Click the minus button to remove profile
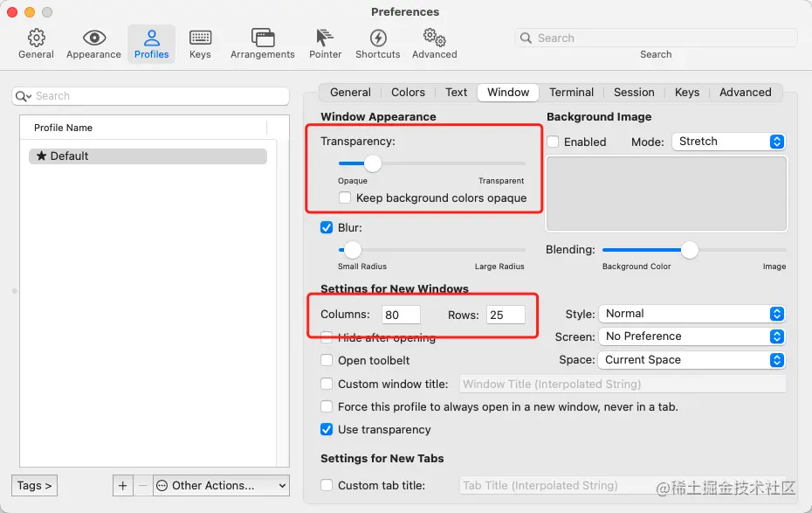812x513 pixels. (143, 486)
